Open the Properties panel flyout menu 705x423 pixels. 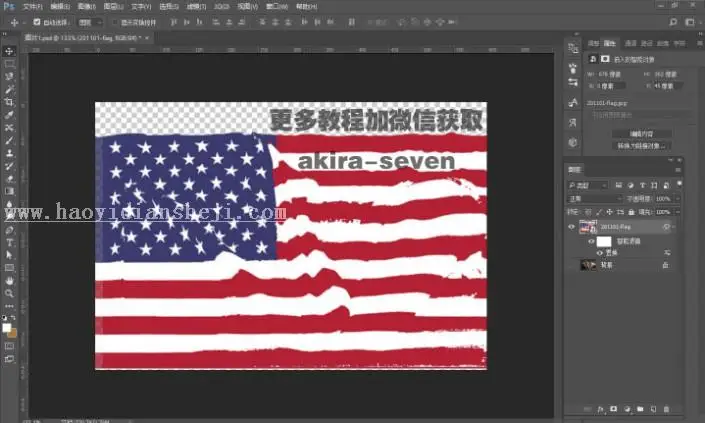(x=700, y=43)
